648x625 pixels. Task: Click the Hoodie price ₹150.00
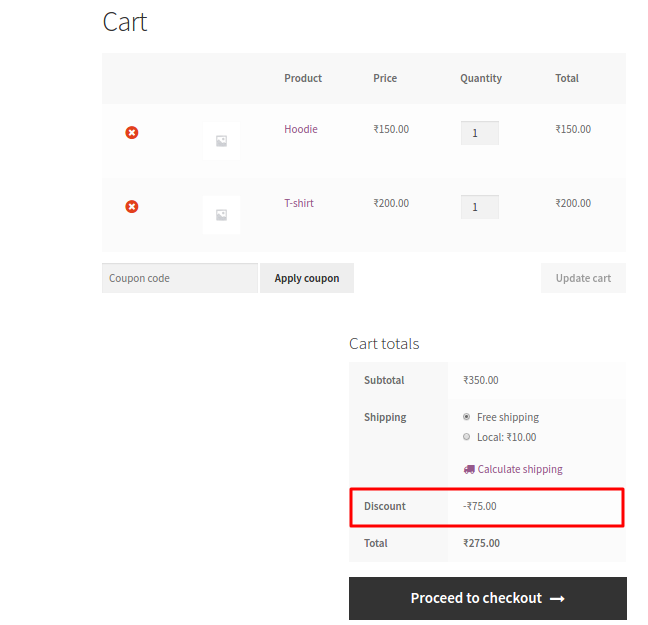(x=391, y=129)
